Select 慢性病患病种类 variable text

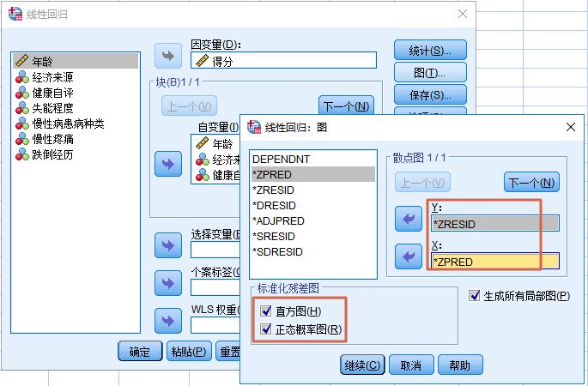(68, 124)
